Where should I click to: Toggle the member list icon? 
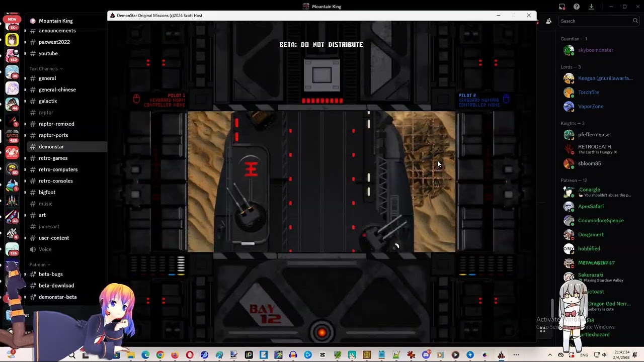[x=549, y=21]
